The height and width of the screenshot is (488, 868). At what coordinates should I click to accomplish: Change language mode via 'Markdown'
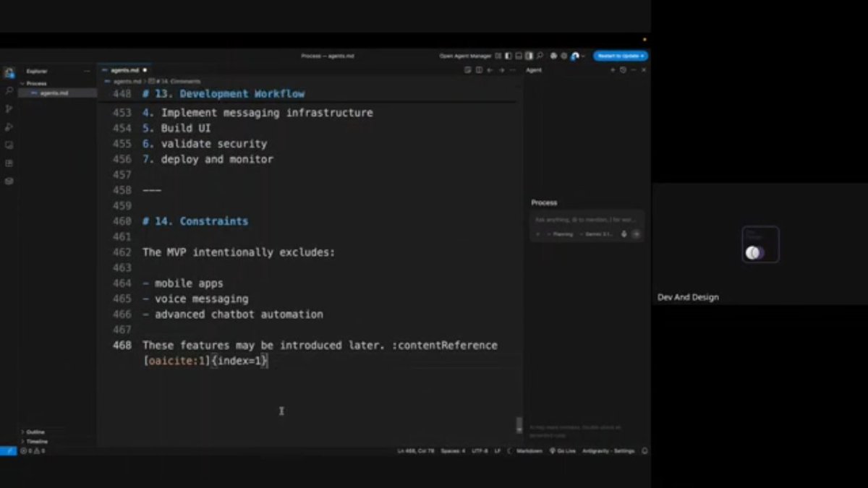point(529,450)
